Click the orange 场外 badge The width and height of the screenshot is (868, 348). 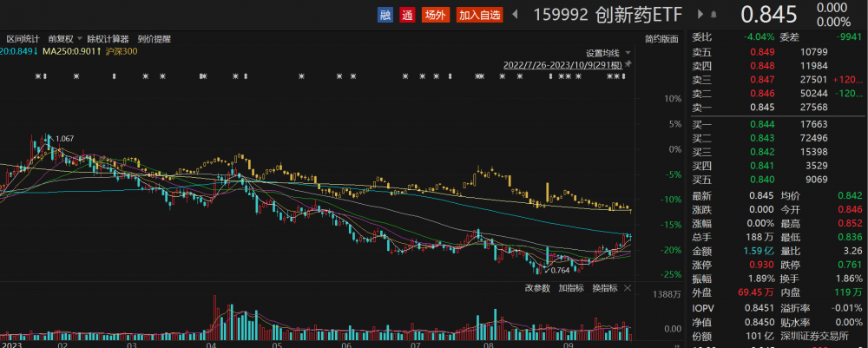(435, 15)
